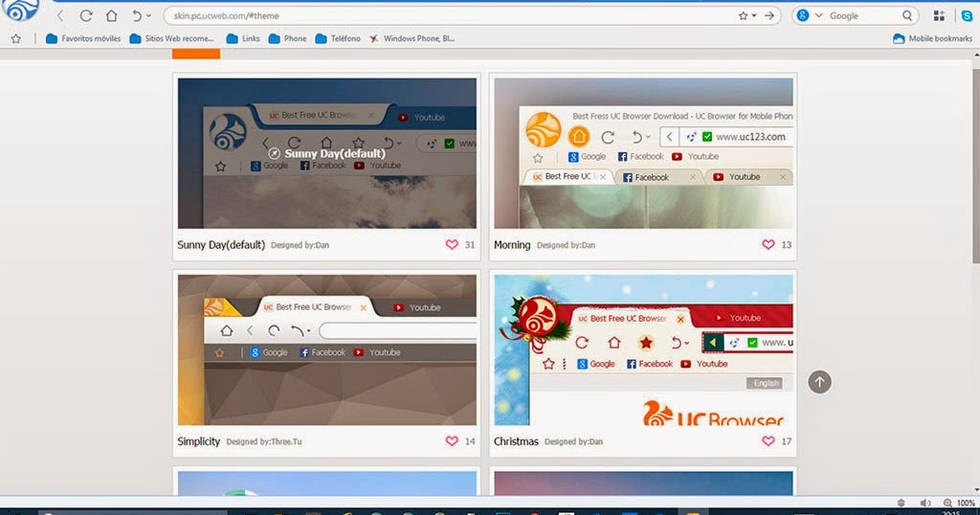Reload the page with refresh icon
This screenshot has height=515, width=980.
86,15
